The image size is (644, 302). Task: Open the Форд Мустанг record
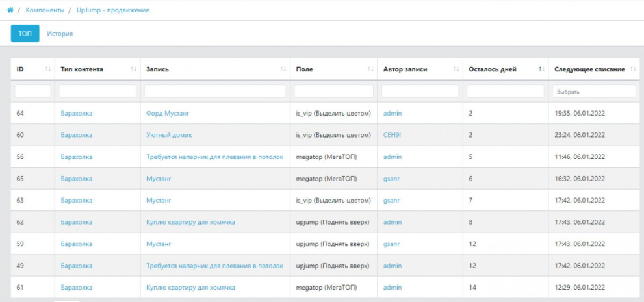pos(168,113)
